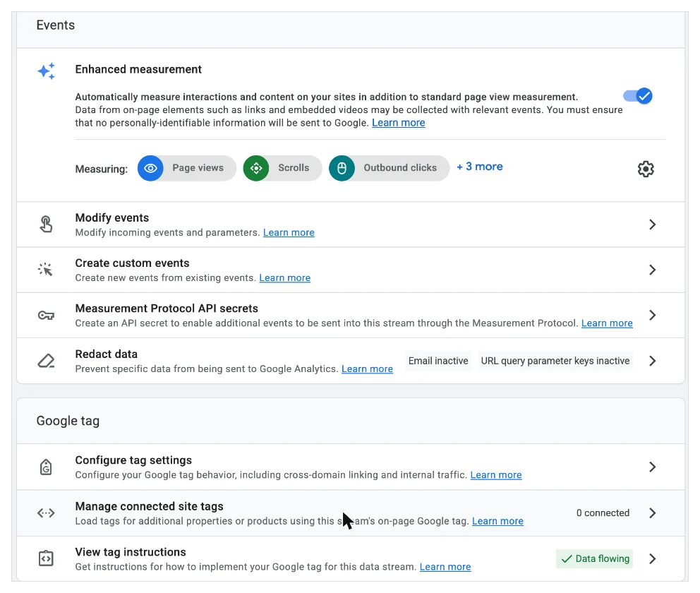The width and height of the screenshot is (700, 593).
Task: Click the Modify events hand icon
Action: (46, 224)
